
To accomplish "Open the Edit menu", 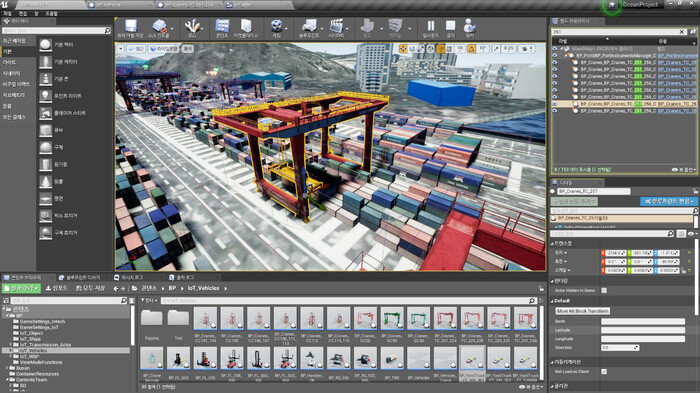I will click(23, 14).
